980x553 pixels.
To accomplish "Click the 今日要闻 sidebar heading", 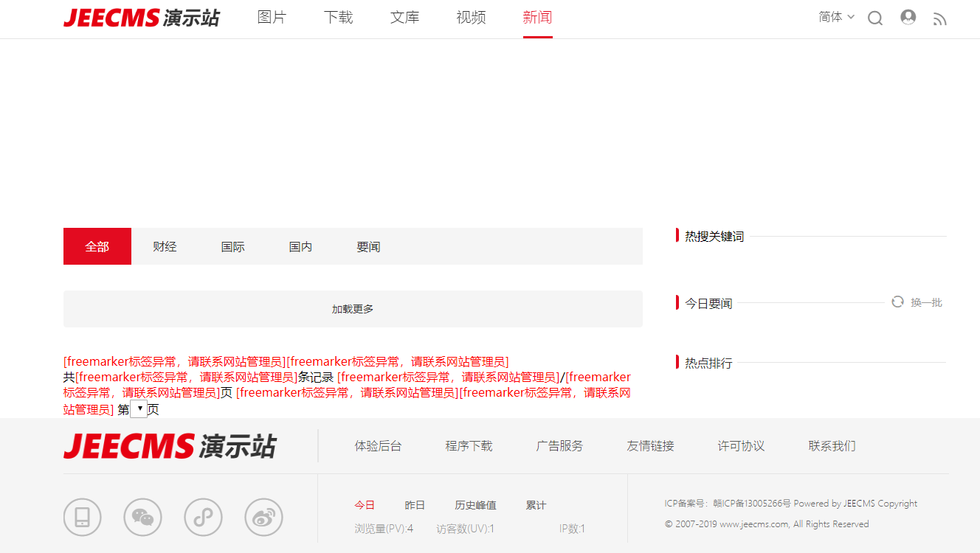I will 708,303.
